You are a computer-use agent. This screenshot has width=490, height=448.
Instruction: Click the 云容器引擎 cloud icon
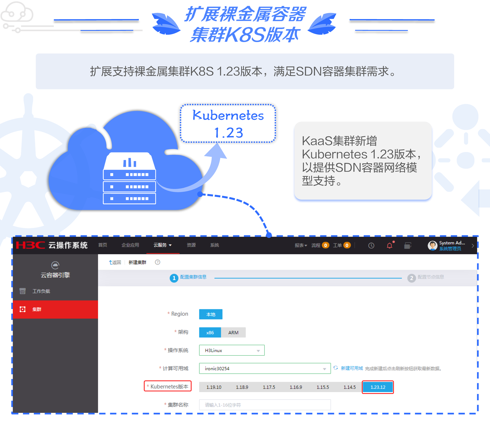(55, 265)
